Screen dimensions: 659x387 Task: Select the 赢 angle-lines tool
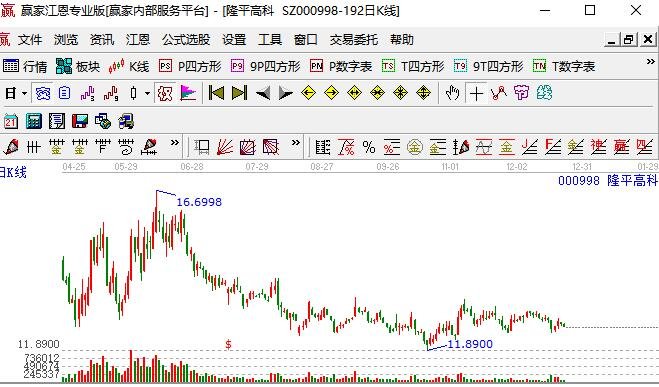tap(621, 147)
